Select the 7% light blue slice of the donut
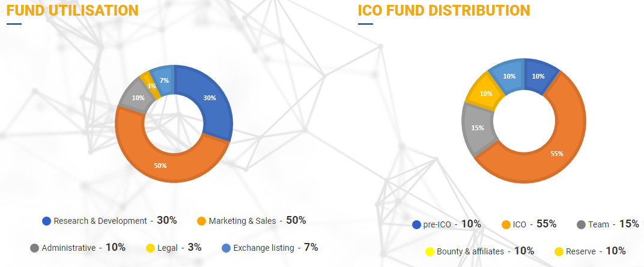 [x=163, y=79]
